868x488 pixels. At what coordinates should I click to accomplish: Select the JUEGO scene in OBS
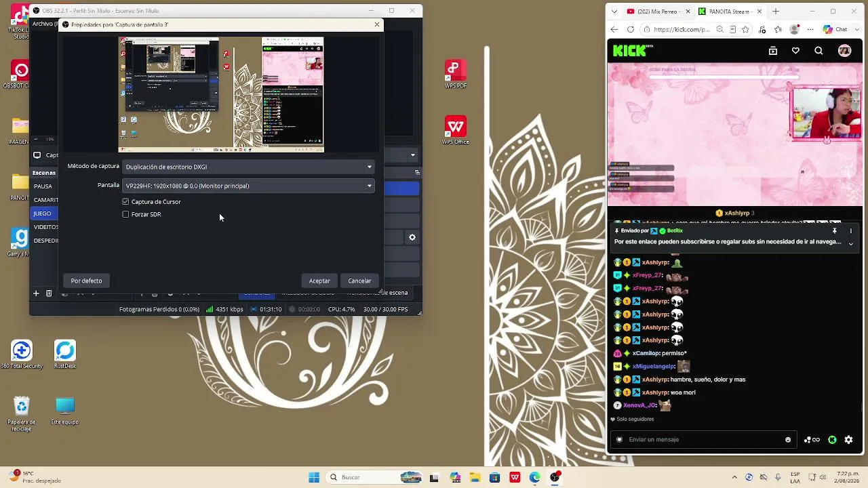[43, 213]
